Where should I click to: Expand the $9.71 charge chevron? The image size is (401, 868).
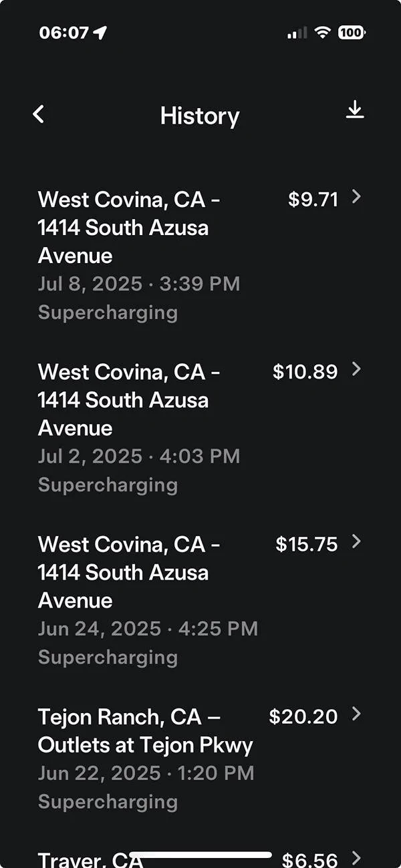(356, 197)
